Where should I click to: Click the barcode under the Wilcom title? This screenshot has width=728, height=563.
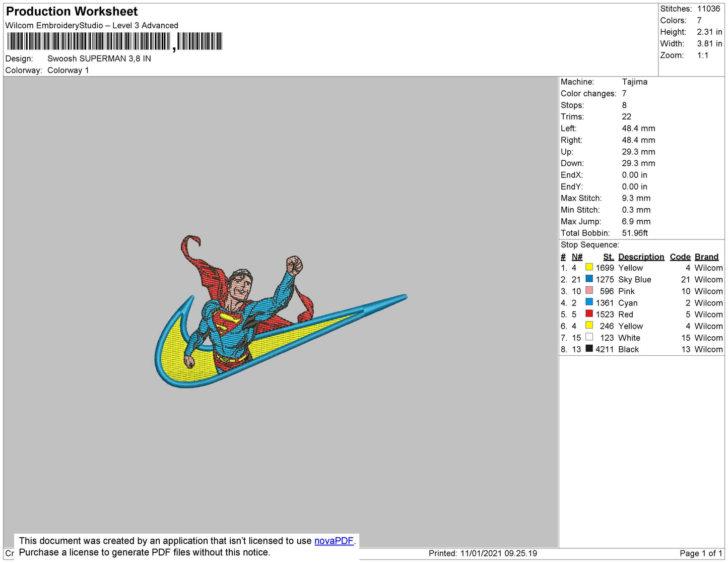114,41
